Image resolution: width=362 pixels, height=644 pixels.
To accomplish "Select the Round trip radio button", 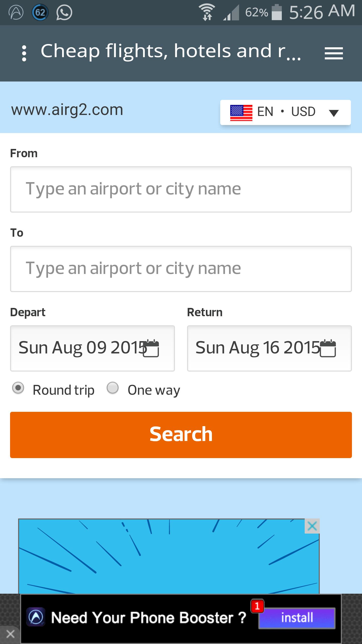I will pos(18,388).
